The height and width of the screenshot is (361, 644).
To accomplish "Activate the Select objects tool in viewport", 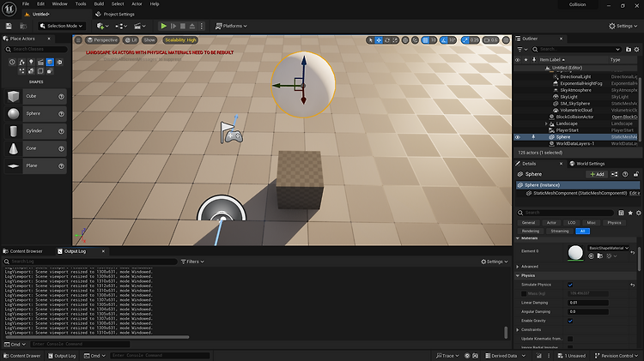I will 370,39.
